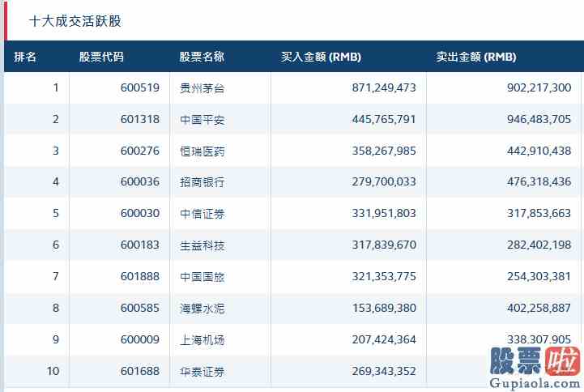Select stock name 华泰证券

click(x=202, y=372)
